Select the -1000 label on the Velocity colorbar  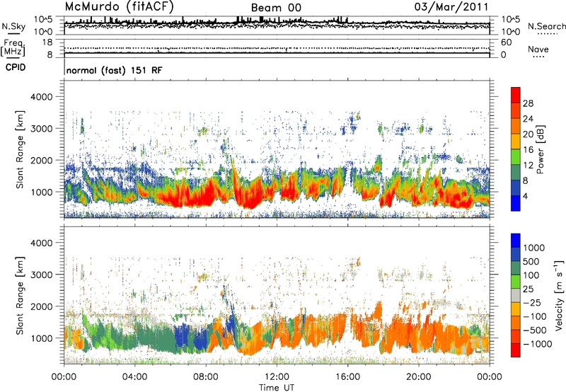(538, 344)
